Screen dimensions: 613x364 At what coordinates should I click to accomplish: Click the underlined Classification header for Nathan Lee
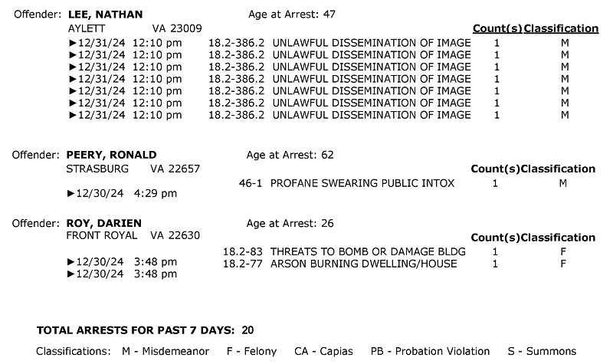pos(562,28)
